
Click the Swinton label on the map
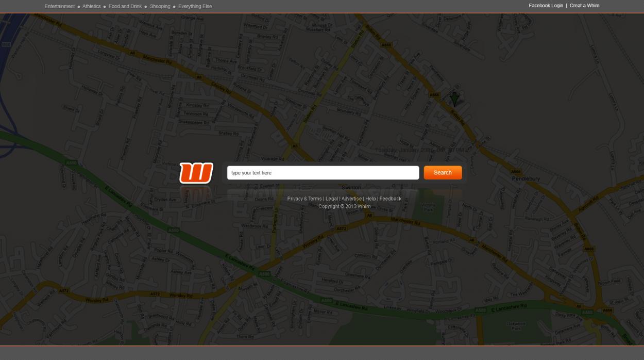351,187
